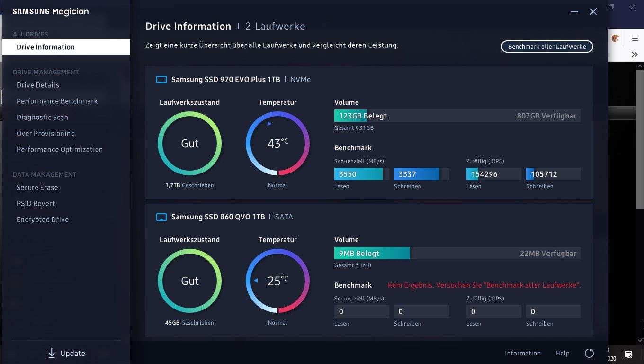Select Secure Erase option
Screen dimensions: 644x364
[37, 187]
